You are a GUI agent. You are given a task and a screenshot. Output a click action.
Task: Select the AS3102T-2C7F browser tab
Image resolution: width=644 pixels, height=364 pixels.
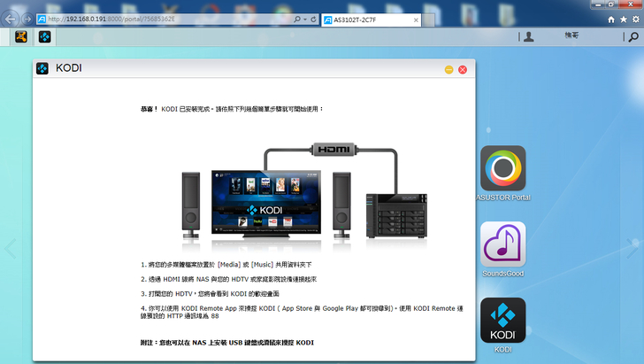click(x=371, y=19)
